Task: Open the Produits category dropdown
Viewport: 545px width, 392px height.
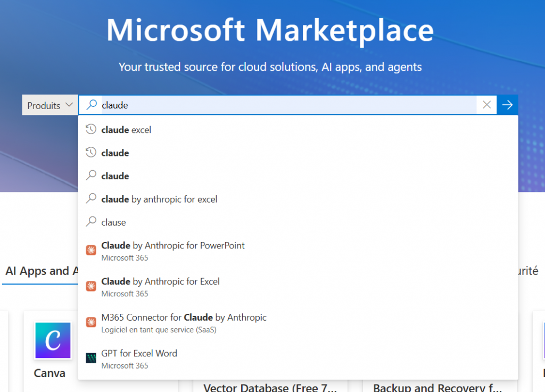Action: click(49, 105)
